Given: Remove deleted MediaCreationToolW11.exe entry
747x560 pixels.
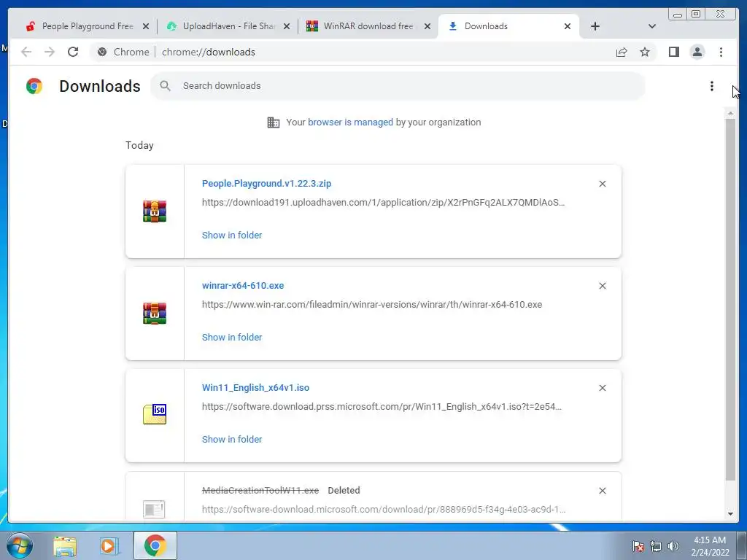Looking at the screenshot, I should (x=603, y=491).
